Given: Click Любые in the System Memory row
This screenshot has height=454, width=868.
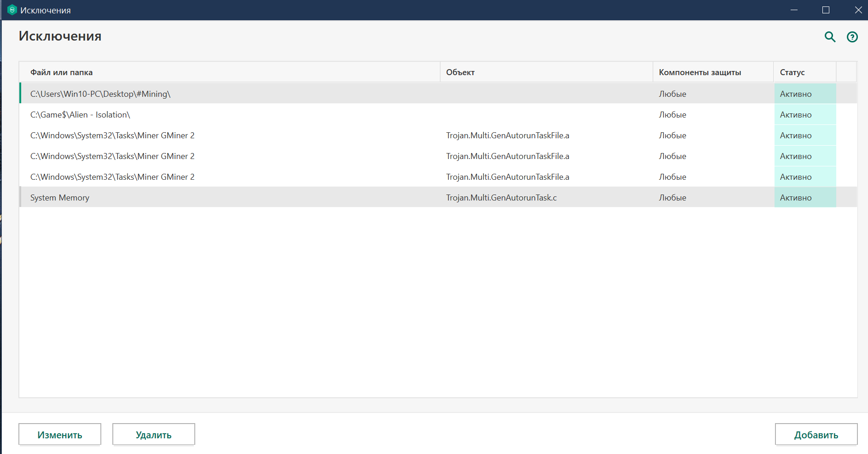Looking at the screenshot, I should [x=672, y=198].
